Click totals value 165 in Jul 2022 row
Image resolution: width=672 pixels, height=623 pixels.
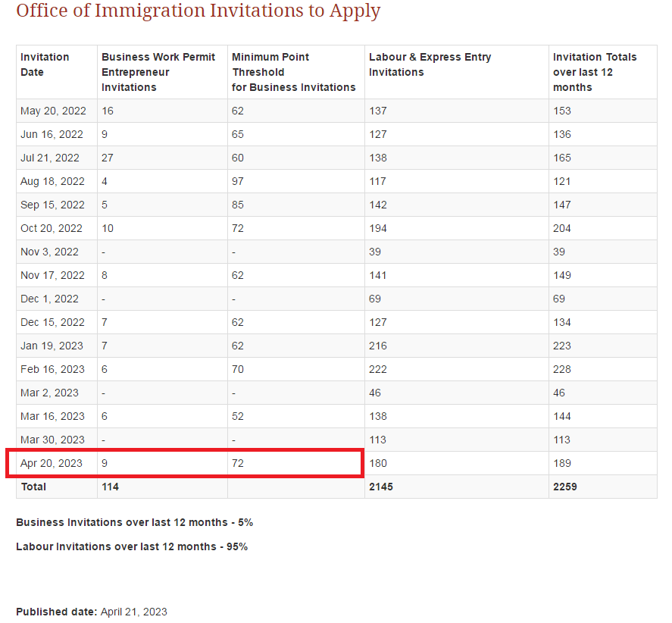tap(562, 158)
